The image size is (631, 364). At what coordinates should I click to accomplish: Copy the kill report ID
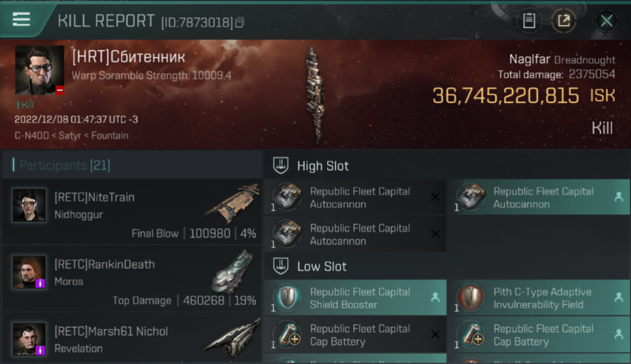(239, 22)
